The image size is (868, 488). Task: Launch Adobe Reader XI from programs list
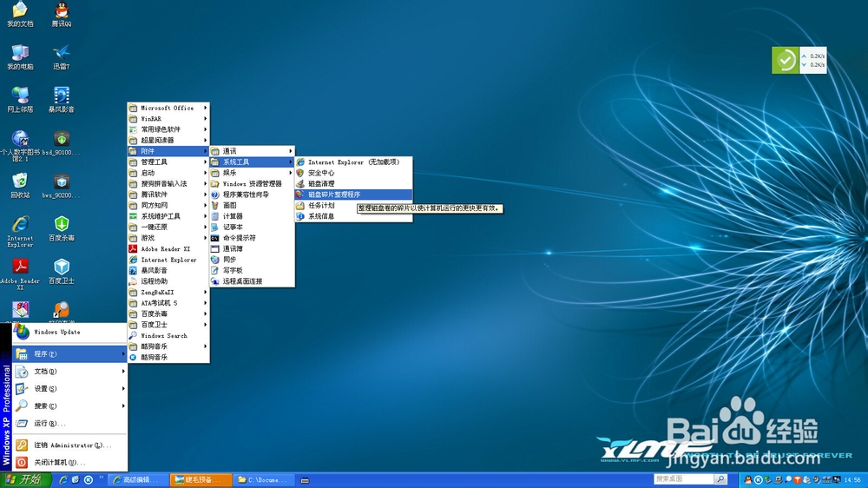coord(168,248)
